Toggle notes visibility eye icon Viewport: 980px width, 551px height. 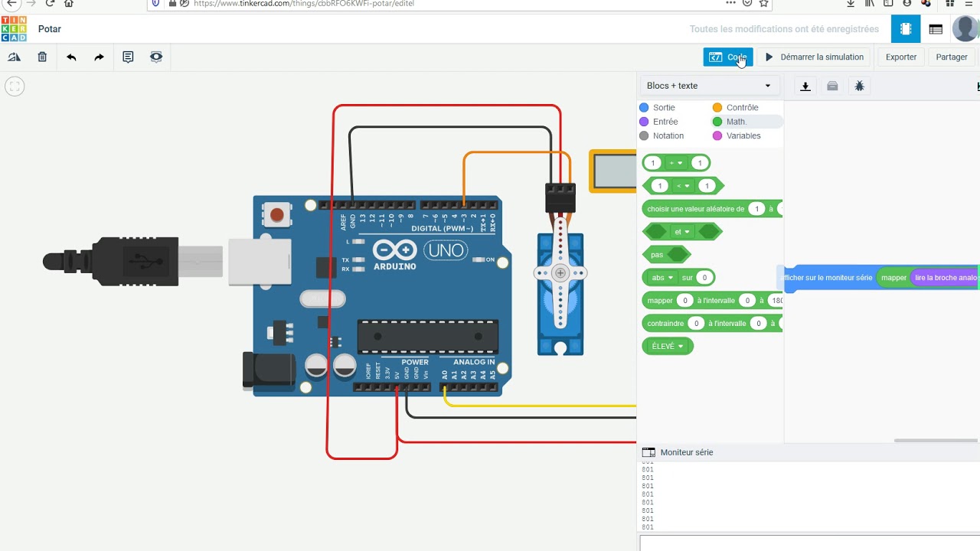click(x=156, y=57)
